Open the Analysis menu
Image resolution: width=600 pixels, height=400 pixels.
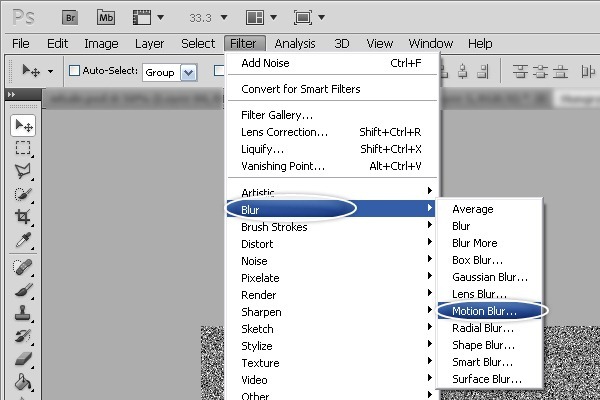click(x=295, y=44)
